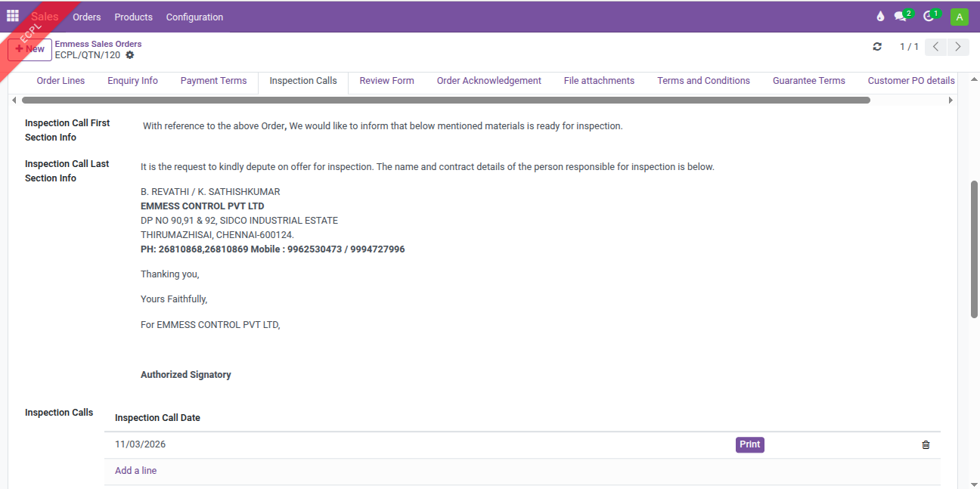Open the gear actions menu beside ECPL/QTN/120
Viewport: 980px width, 489px height.
[130, 55]
